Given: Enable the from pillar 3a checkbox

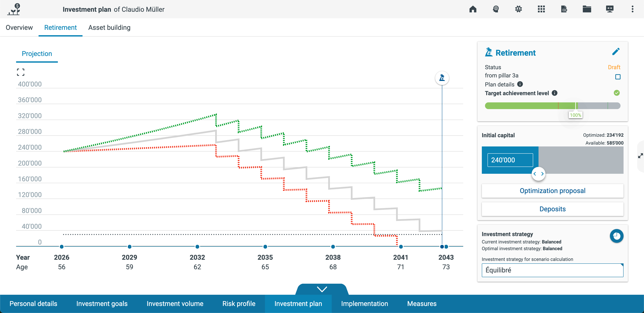Looking at the screenshot, I should pos(618,77).
